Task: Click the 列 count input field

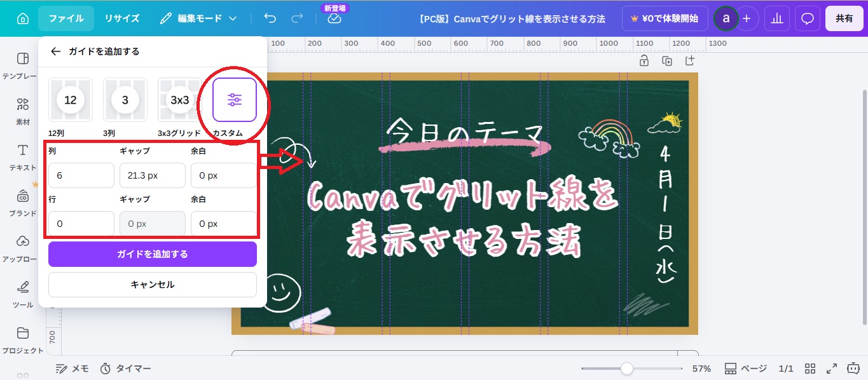Action: coord(81,175)
